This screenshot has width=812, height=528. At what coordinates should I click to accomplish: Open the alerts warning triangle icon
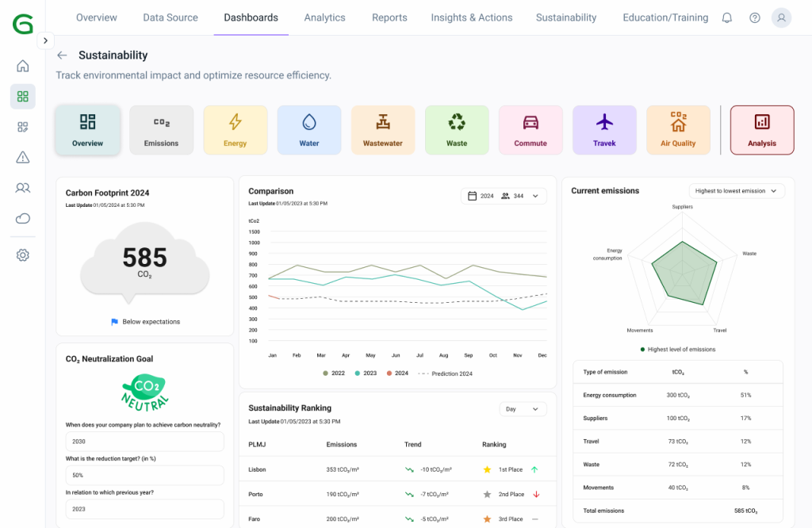(x=23, y=157)
